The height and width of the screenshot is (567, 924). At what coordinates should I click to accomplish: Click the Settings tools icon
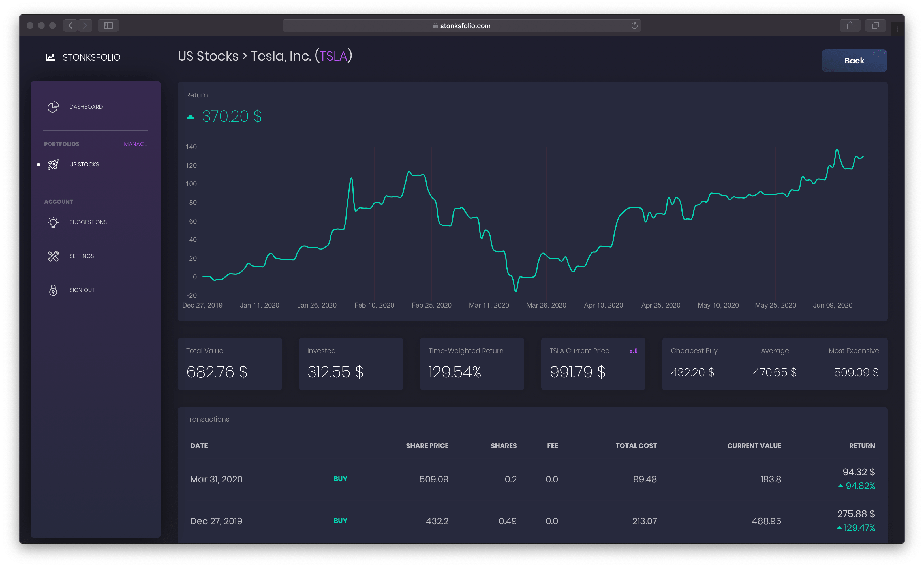pos(53,256)
